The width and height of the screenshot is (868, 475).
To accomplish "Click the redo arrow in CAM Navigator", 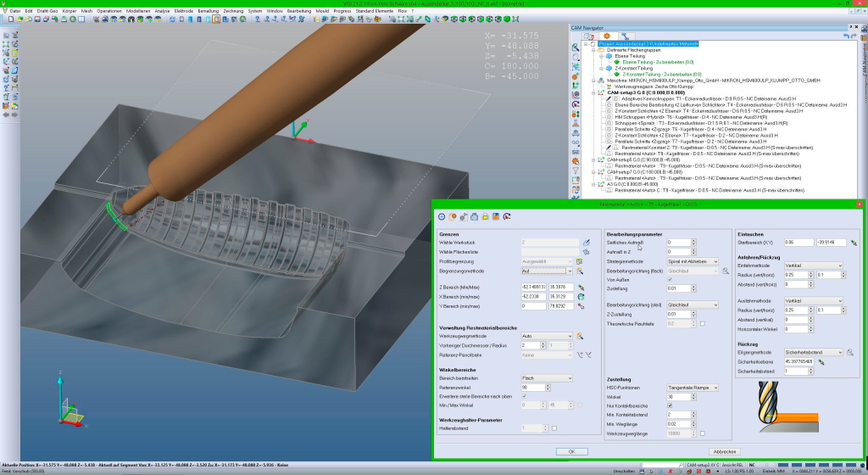I will coord(853,36).
